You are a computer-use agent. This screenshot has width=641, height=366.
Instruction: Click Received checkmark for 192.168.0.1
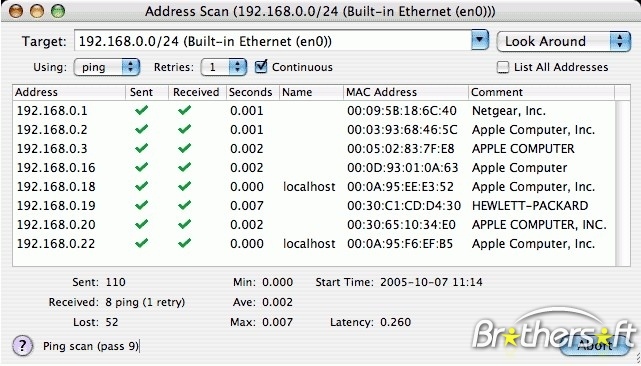tap(184, 110)
